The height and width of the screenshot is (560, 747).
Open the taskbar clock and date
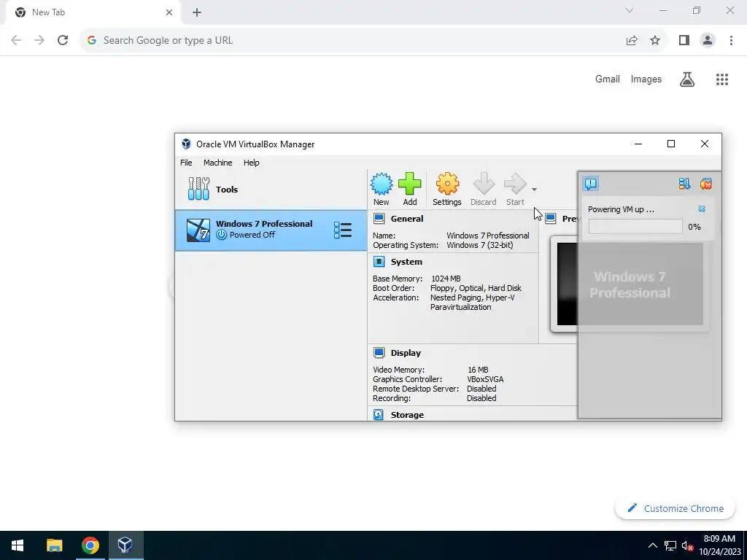pyautogui.click(x=719, y=545)
